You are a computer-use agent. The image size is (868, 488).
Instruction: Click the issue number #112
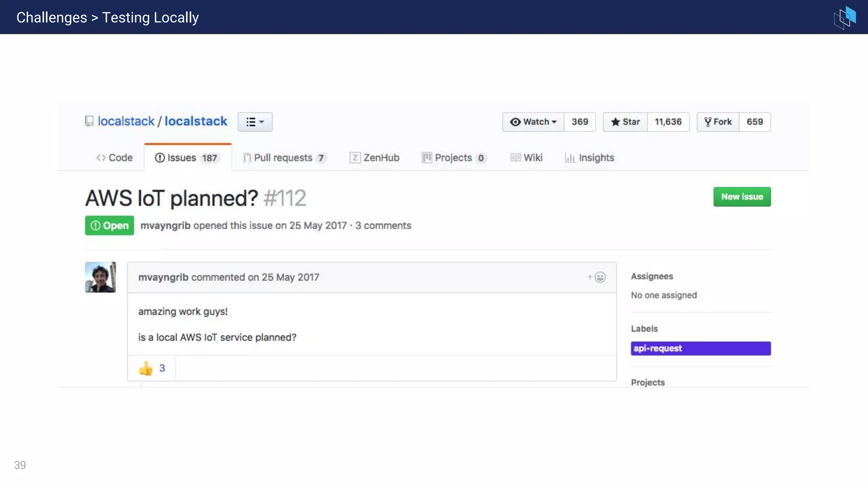click(285, 198)
